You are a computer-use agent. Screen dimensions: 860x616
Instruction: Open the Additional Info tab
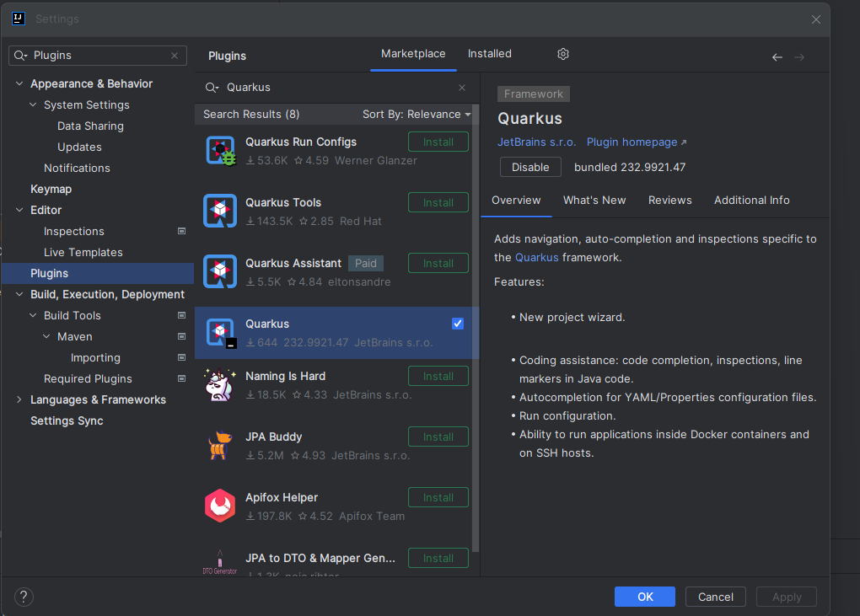click(751, 201)
